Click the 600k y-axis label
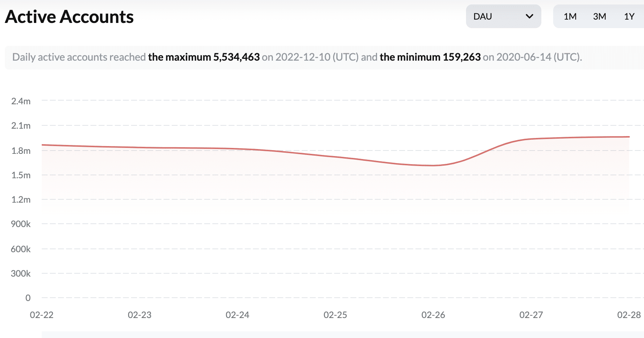 click(x=21, y=249)
